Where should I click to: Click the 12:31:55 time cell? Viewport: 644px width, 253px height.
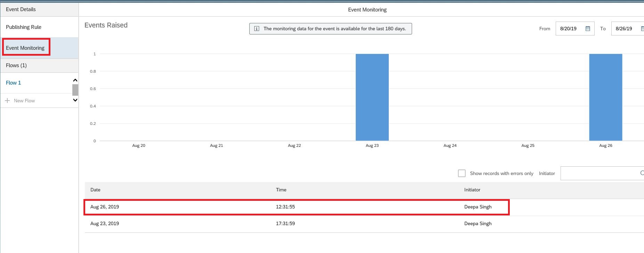(x=285, y=207)
